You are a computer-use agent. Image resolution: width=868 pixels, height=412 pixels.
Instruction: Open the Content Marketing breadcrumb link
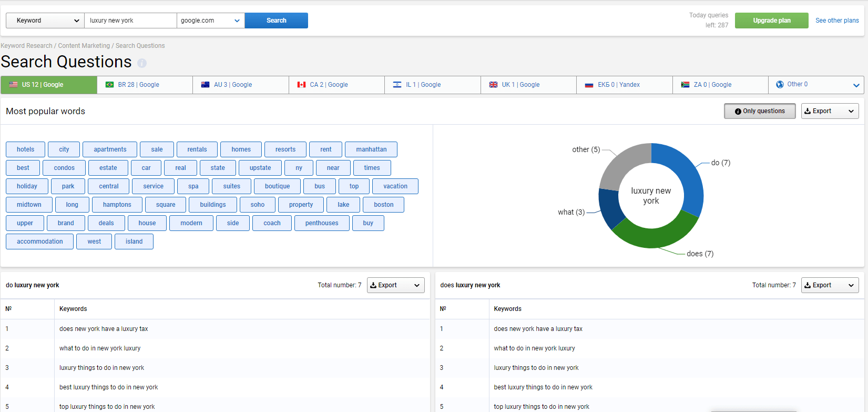[x=84, y=46]
